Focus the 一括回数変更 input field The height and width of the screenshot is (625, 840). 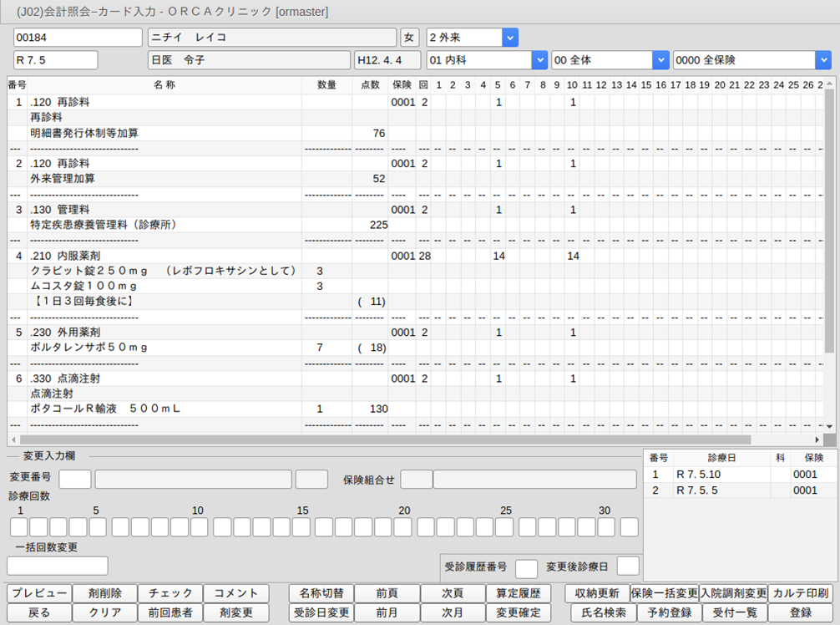[58, 566]
